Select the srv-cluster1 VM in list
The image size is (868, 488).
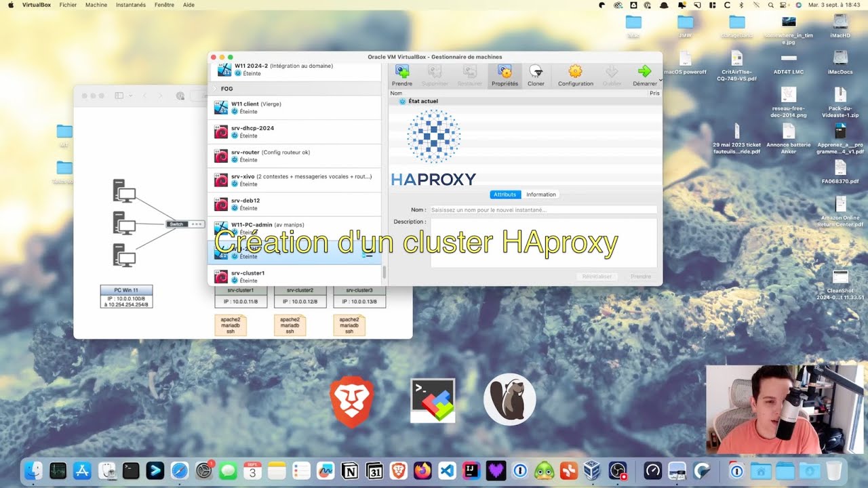[x=295, y=277]
